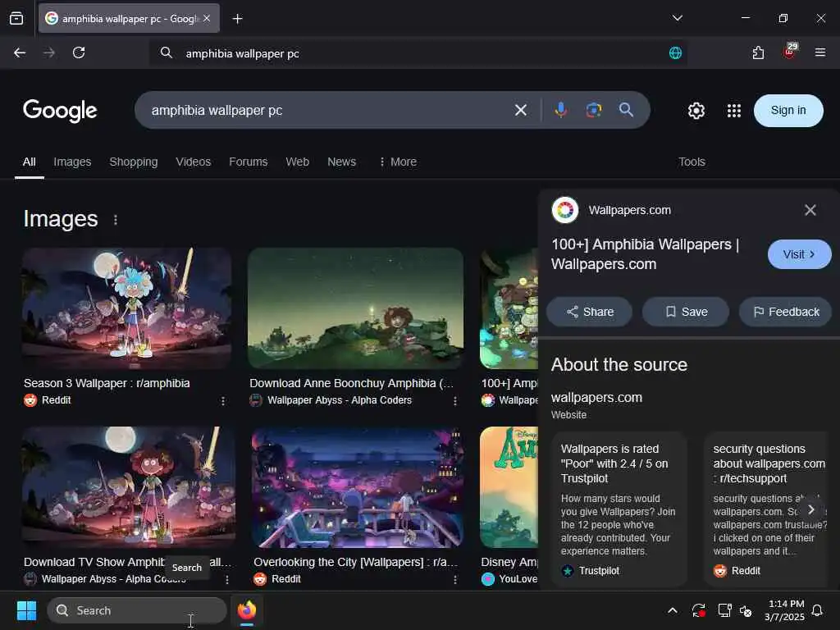Click the Download TV Show Amphibia thumbnail

(x=129, y=487)
